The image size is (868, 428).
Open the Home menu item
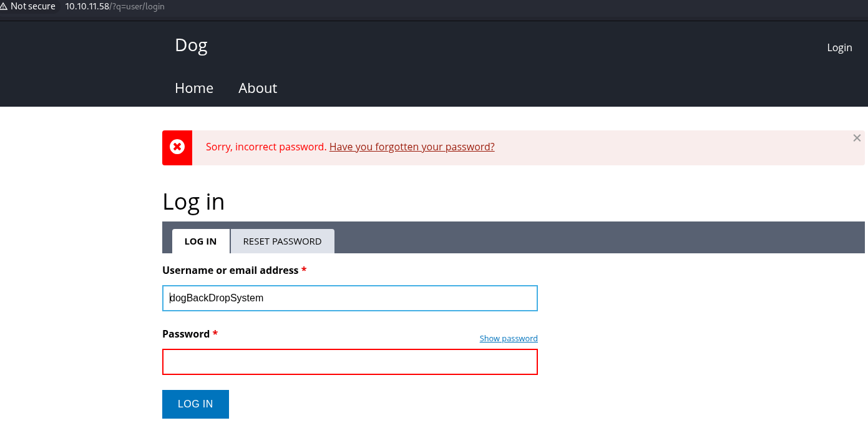click(194, 88)
